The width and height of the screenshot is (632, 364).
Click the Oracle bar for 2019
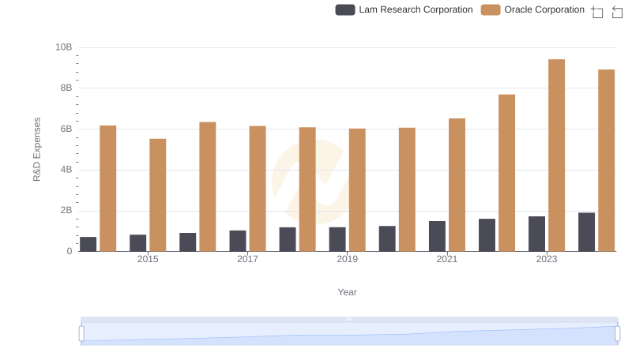click(357, 190)
